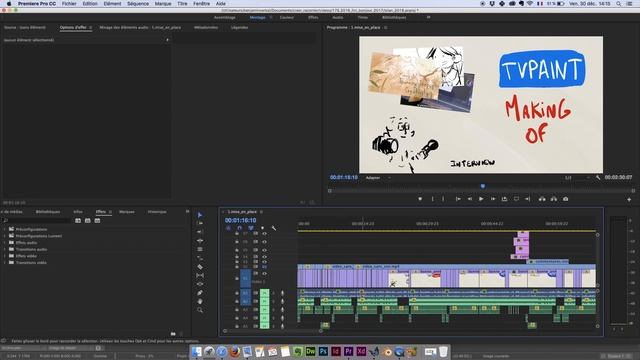Image resolution: width=640 pixels, height=360 pixels.
Task: Expand the Préconfigurations folder
Action: click(5, 229)
